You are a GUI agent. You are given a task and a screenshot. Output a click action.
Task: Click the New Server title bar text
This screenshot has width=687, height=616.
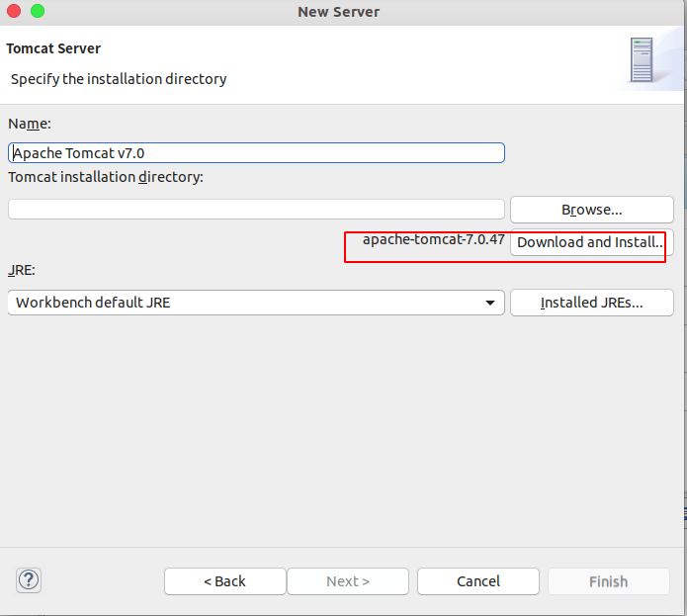tap(339, 12)
